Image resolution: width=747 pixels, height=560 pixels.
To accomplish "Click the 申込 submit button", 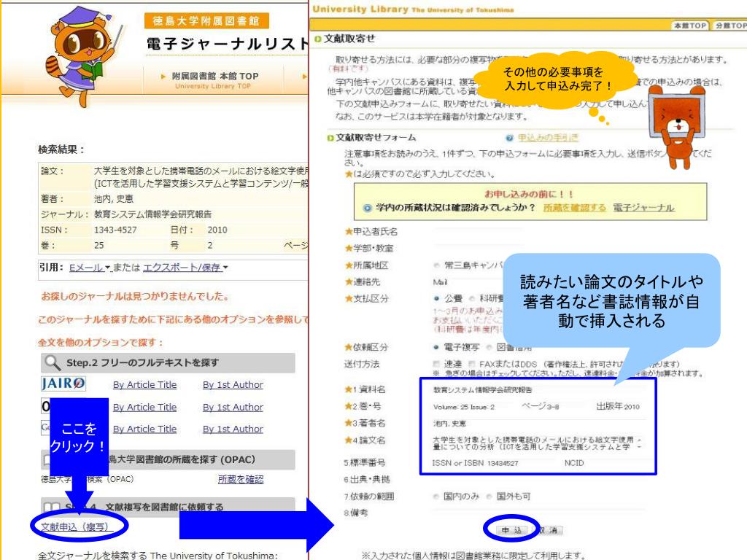I will (511, 530).
